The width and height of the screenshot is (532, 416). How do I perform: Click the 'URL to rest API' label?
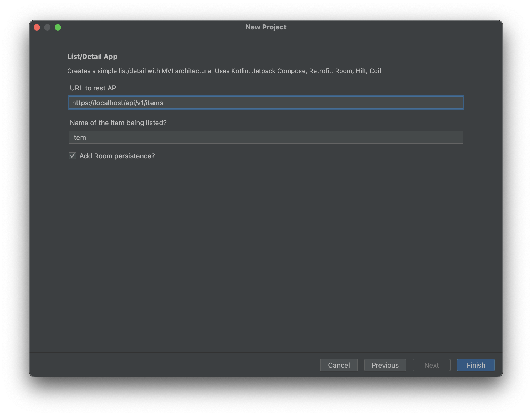click(x=94, y=88)
